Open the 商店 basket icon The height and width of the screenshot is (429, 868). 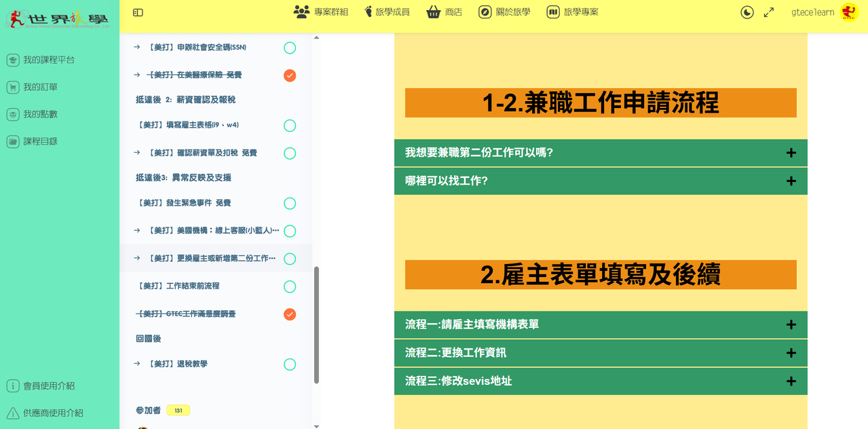(434, 12)
